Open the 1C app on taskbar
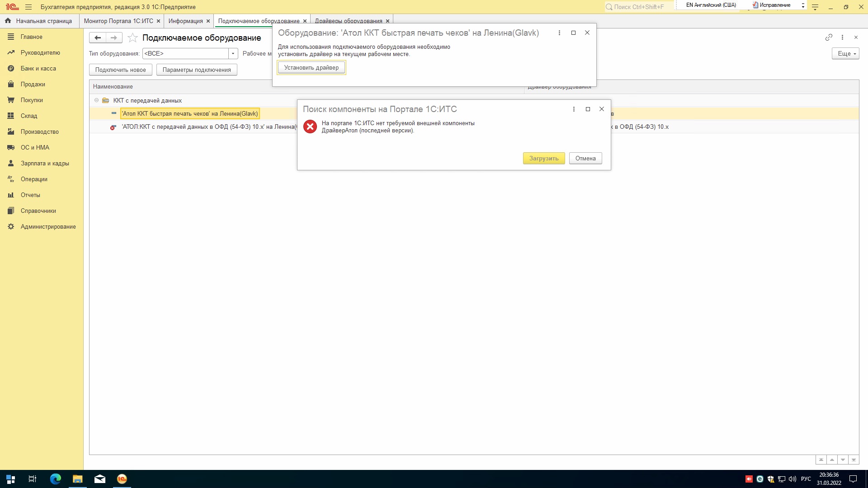Screen dimensions: 868x488 (122, 479)
